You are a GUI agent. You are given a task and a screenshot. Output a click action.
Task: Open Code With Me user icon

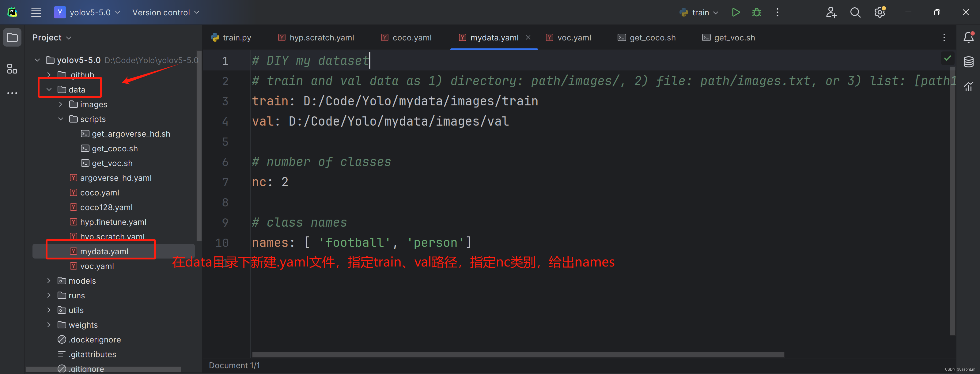831,12
